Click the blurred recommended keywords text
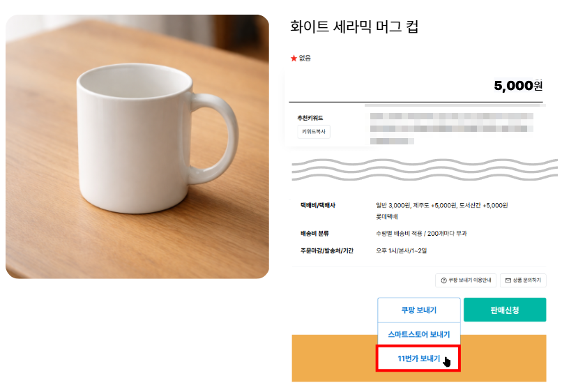This screenshot has height=392, width=562. point(452,126)
